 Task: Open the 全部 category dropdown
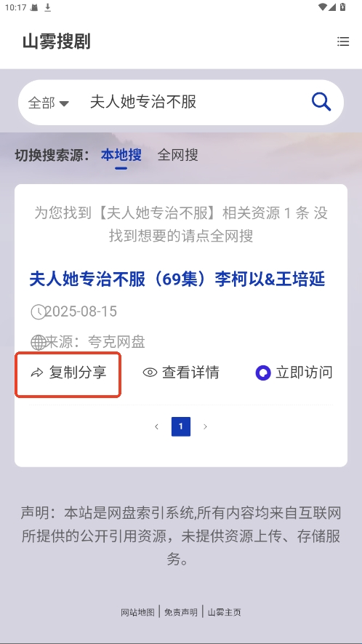[49, 103]
